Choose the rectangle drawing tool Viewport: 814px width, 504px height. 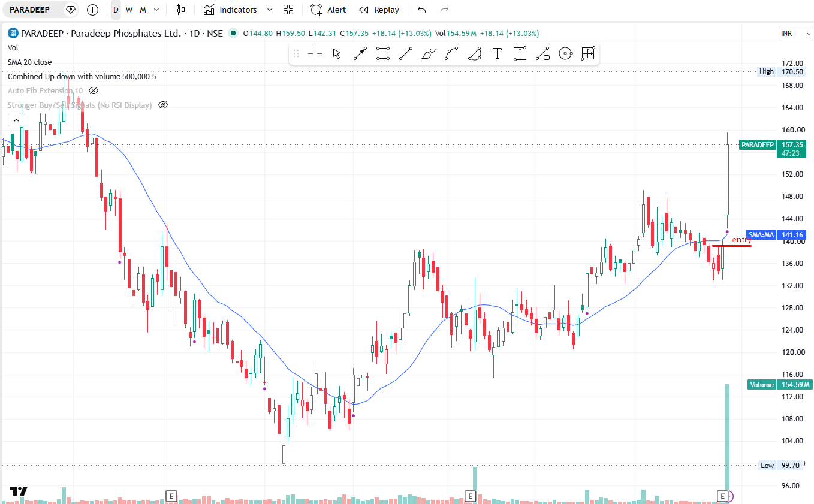tap(383, 54)
